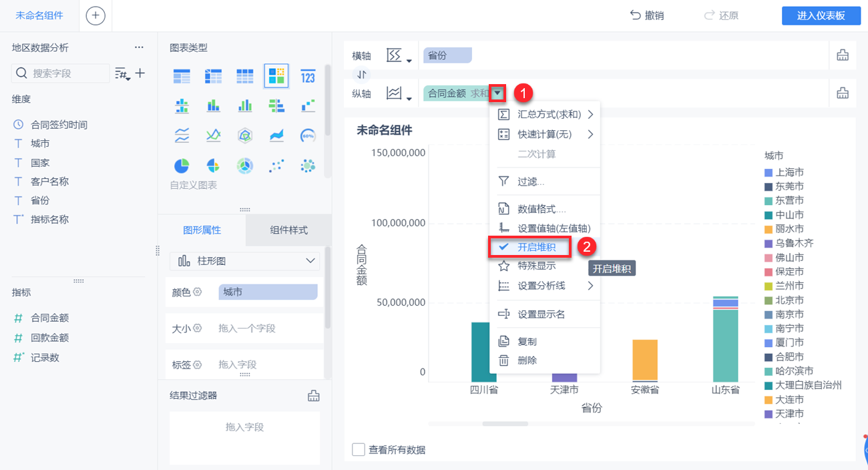Select the bubble chart icon
Image resolution: width=868 pixels, height=470 pixels.
tap(308, 166)
